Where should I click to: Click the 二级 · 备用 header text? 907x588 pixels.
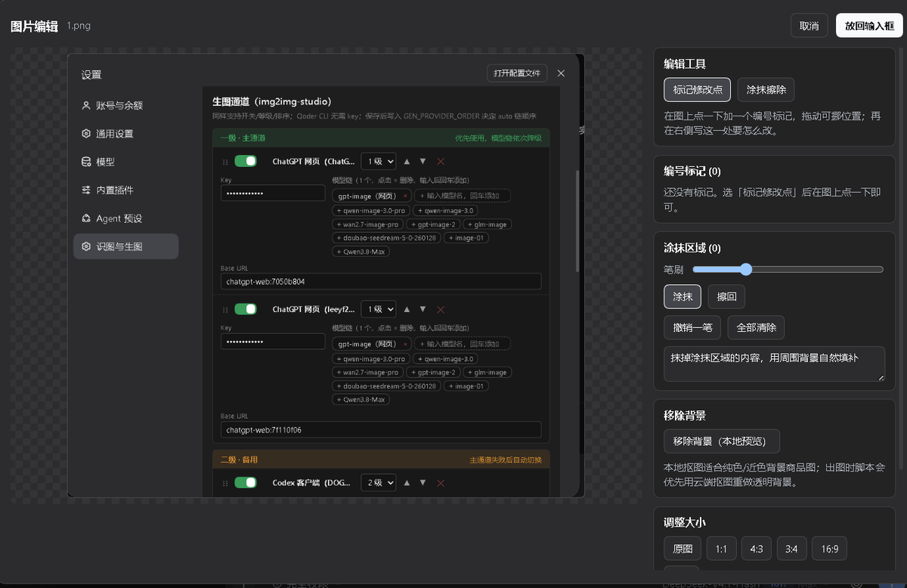click(x=240, y=460)
